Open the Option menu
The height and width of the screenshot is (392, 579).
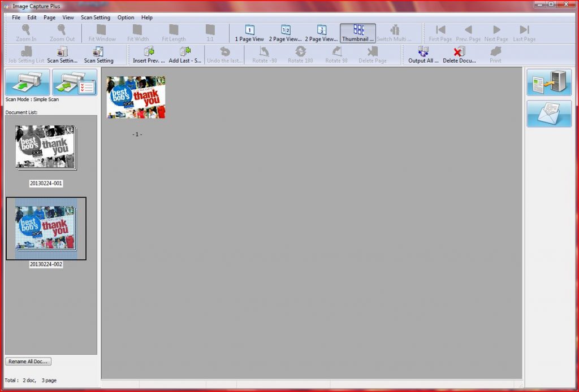click(x=126, y=18)
